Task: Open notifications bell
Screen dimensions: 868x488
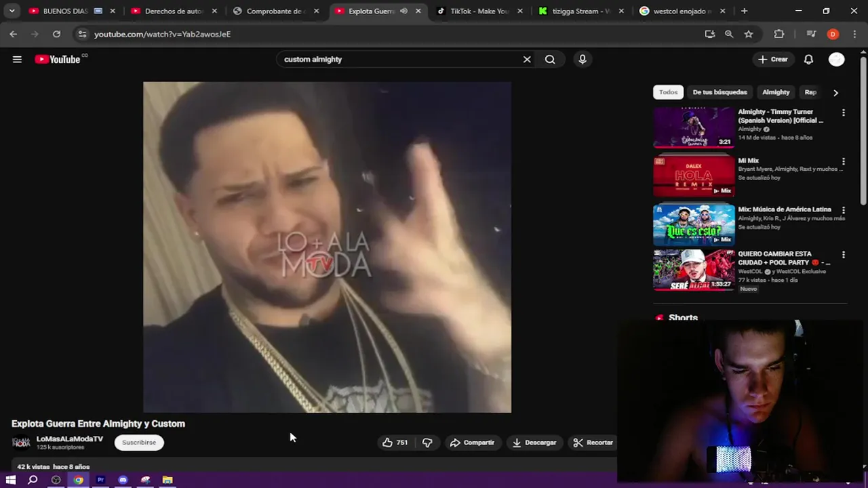Action: 808,59
